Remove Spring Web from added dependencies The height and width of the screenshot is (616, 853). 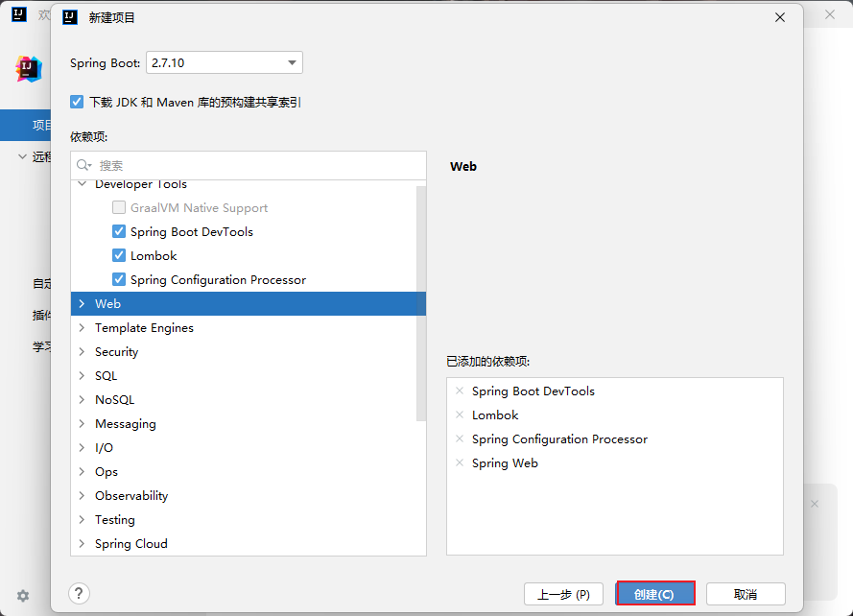[x=460, y=462]
